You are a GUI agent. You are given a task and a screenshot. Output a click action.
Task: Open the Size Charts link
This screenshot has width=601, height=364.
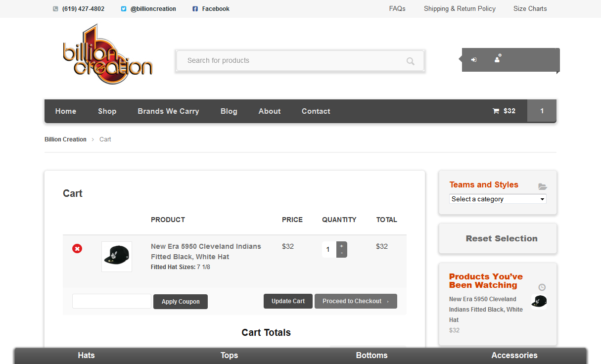[530, 9]
